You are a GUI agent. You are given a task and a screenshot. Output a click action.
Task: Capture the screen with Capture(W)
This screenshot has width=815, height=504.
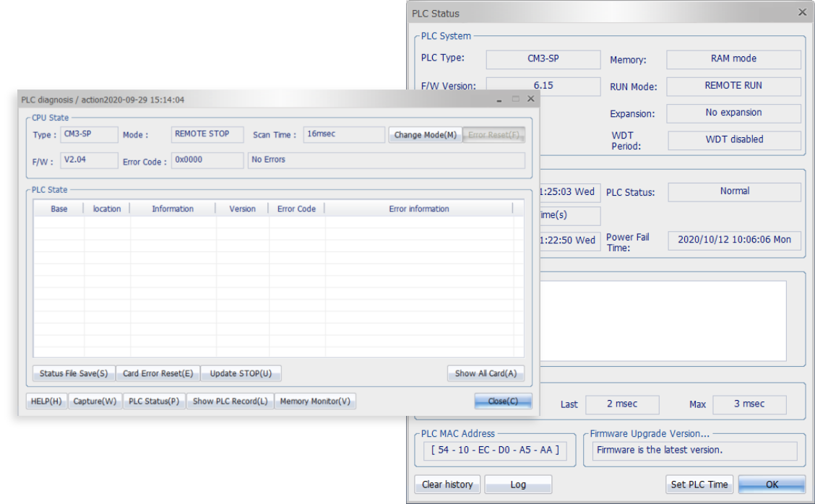pos(94,401)
